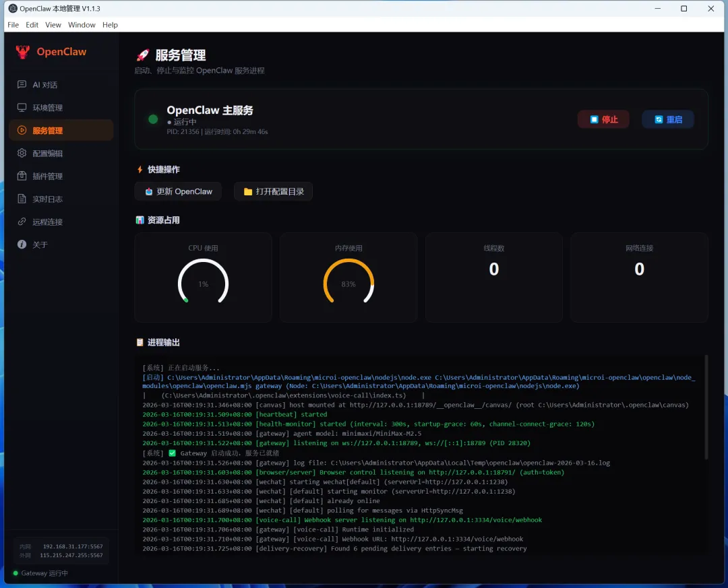Select the 插件管理 package icon

click(22, 176)
